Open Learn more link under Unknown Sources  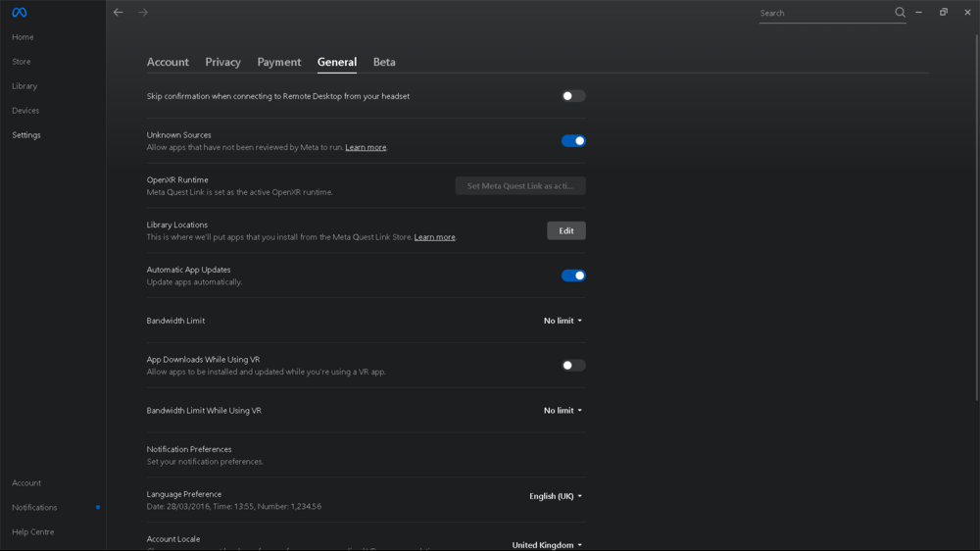[366, 148]
